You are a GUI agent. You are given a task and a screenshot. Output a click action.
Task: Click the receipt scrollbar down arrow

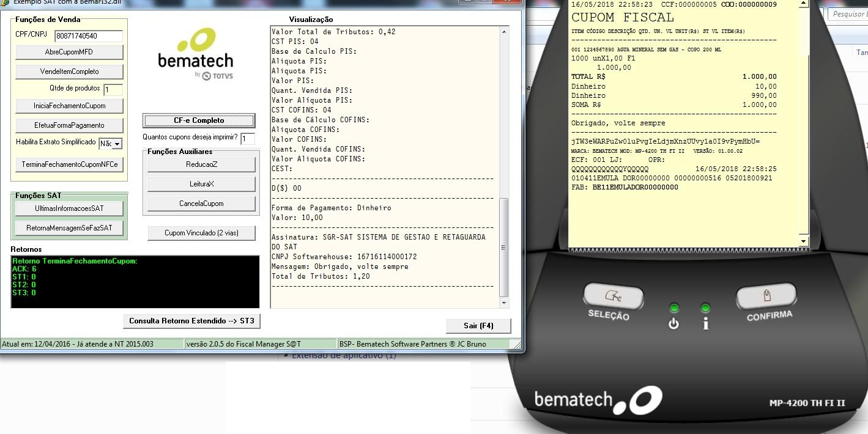coord(804,241)
